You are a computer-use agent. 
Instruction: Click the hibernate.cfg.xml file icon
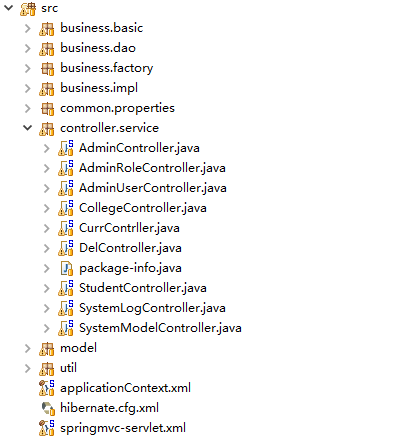pyautogui.click(x=48, y=408)
